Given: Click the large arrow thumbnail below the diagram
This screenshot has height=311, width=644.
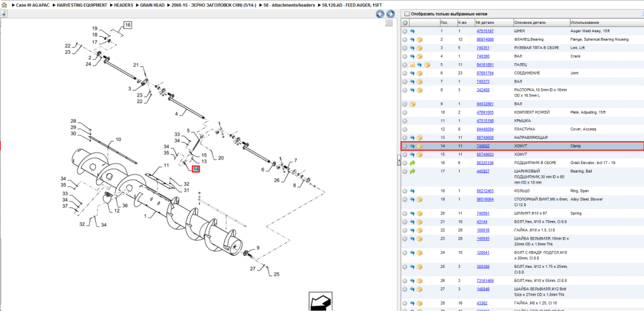Looking at the screenshot, I should point(320,302).
